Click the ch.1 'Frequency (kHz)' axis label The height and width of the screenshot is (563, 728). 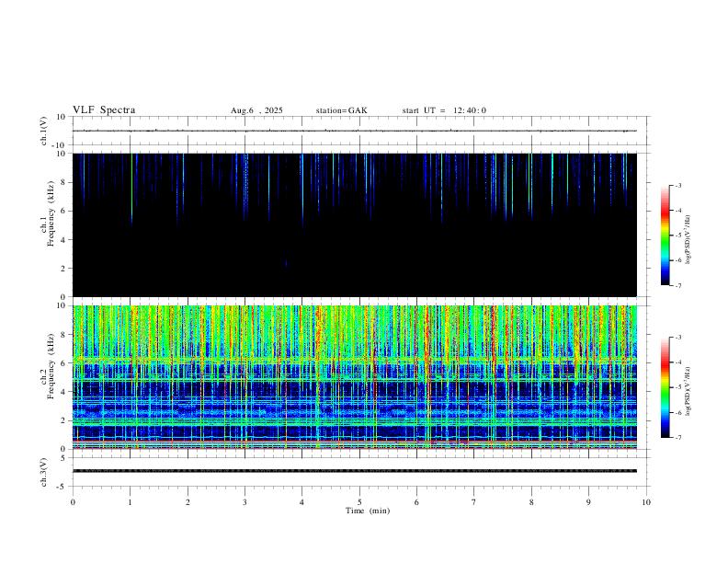click(x=51, y=213)
